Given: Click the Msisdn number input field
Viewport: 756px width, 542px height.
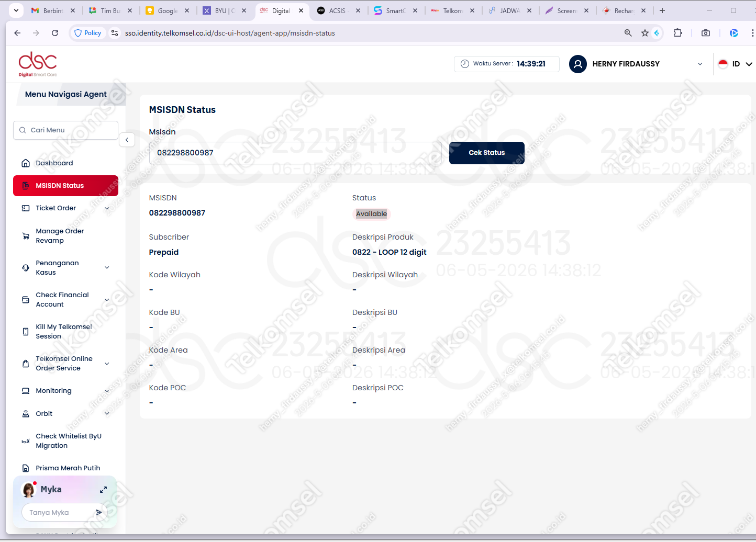Looking at the screenshot, I should [x=295, y=153].
